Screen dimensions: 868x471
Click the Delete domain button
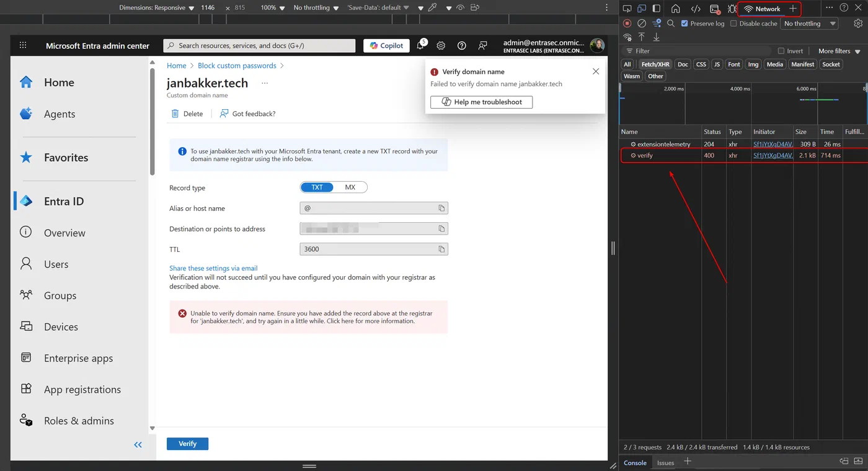187,114
